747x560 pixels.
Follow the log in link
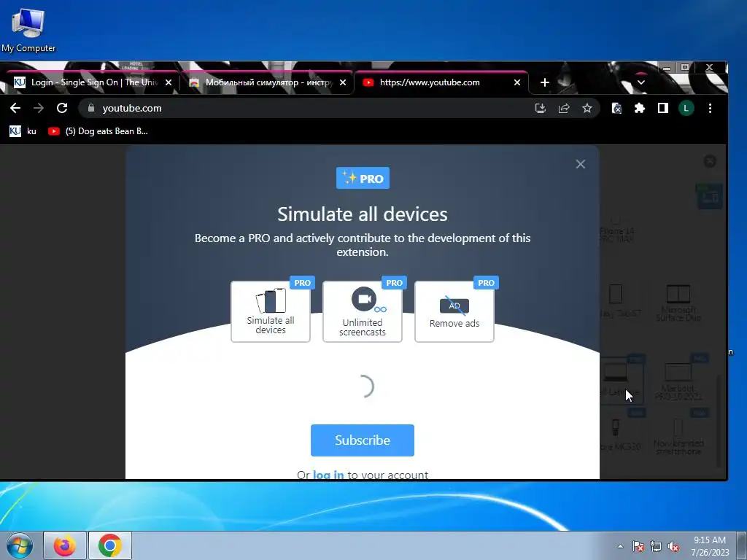(328, 475)
